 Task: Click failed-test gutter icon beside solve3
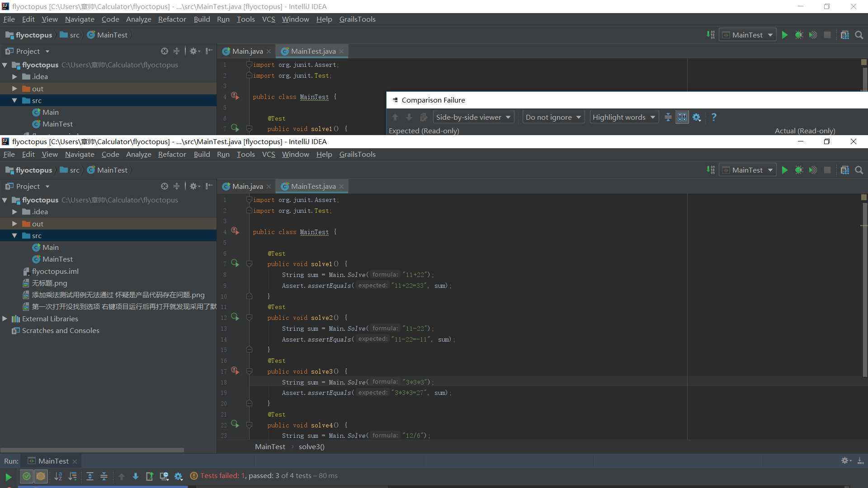[235, 371]
